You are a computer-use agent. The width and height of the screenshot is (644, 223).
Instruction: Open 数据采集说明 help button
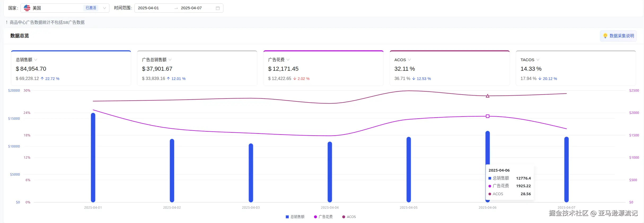(x=618, y=36)
